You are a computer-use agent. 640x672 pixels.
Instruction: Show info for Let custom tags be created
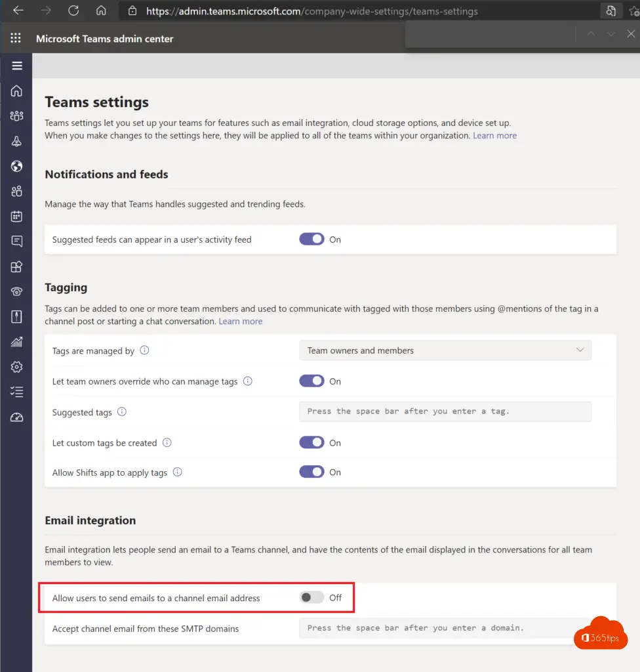click(167, 442)
